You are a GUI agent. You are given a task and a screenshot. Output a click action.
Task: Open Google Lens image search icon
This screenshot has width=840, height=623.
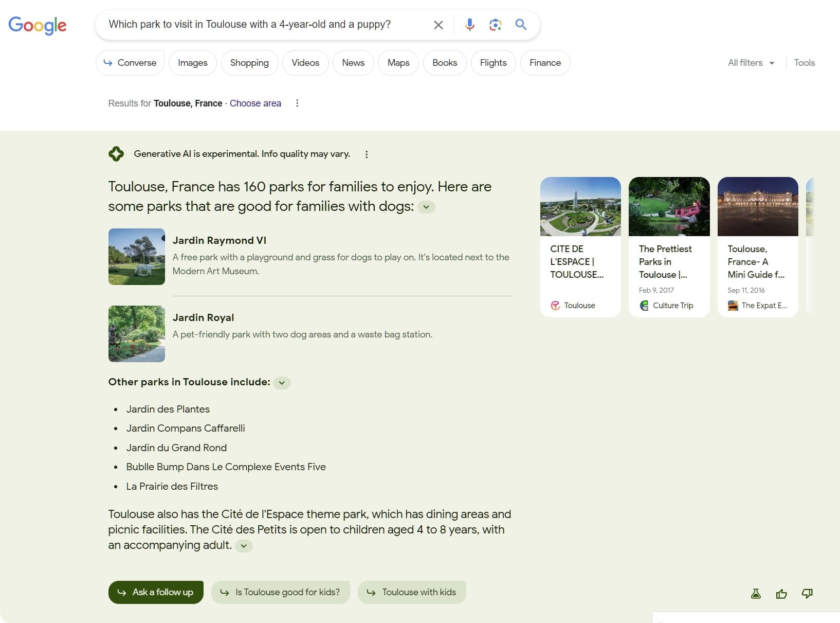pos(495,25)
